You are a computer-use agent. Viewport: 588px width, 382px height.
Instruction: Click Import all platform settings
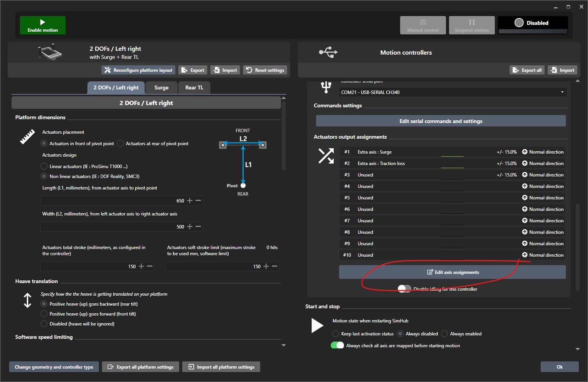(221, 367)
